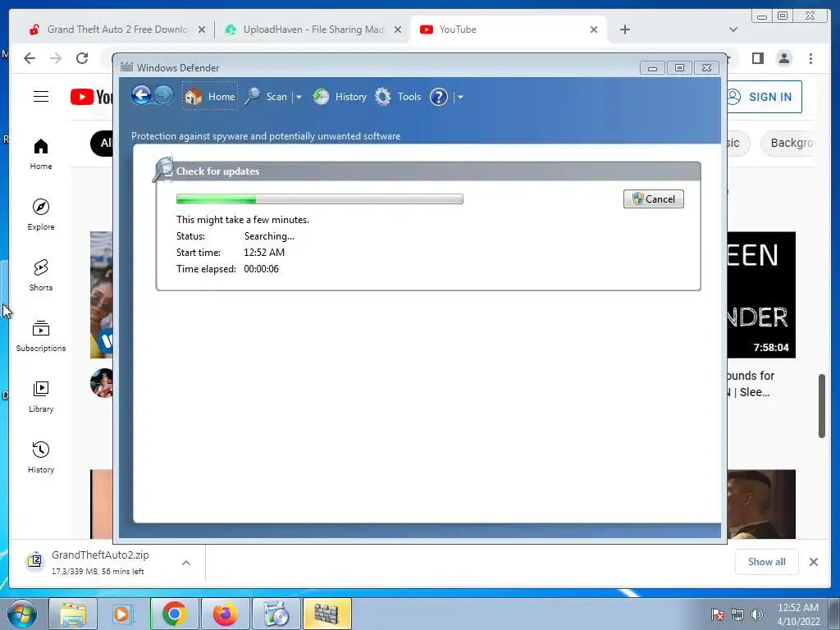Image resolution: width=840 pixels, height=630 pixels.
Task: Open YouTube Shorts in sidebar
Action: (41, 276)
